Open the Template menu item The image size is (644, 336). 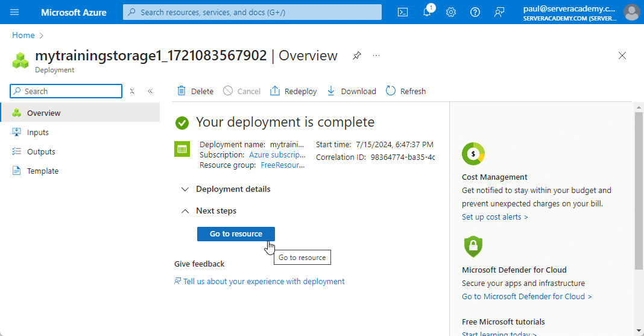pyautogui.click(x=43, y=171)
